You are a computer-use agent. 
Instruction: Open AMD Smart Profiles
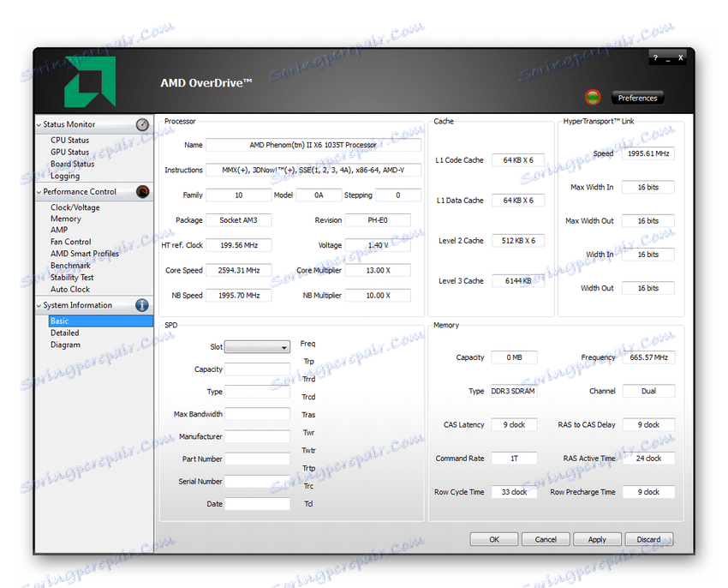(x=85, y=254)
